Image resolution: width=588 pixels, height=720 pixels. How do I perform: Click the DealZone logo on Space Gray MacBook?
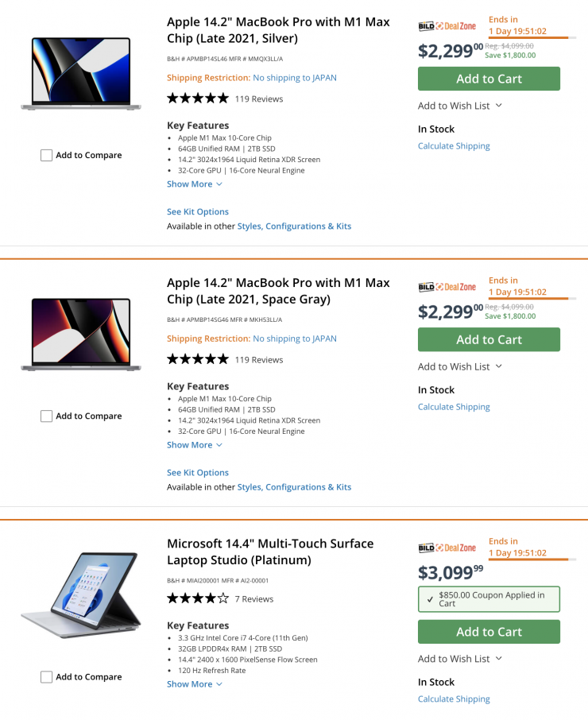[x=447, y=287]
